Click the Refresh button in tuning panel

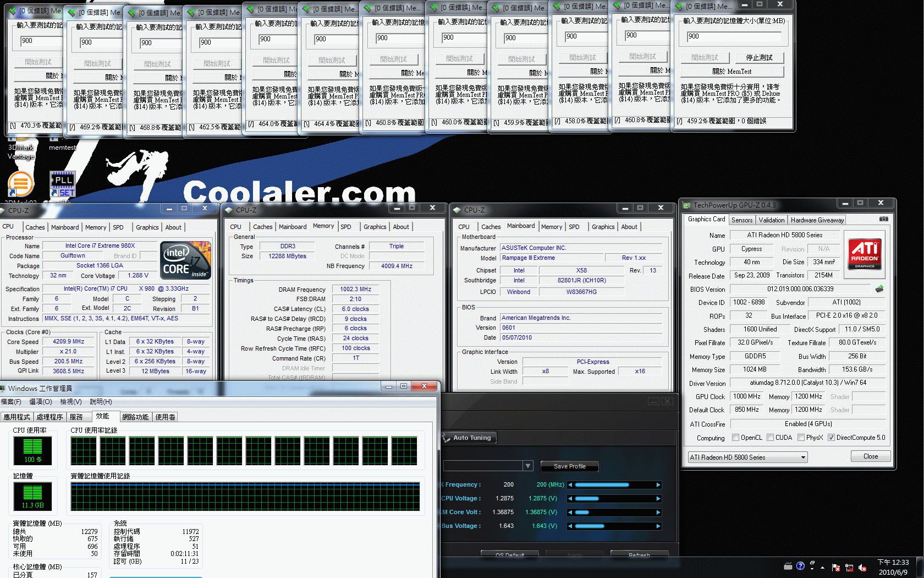pyautogui.click(x=639, y=554)
